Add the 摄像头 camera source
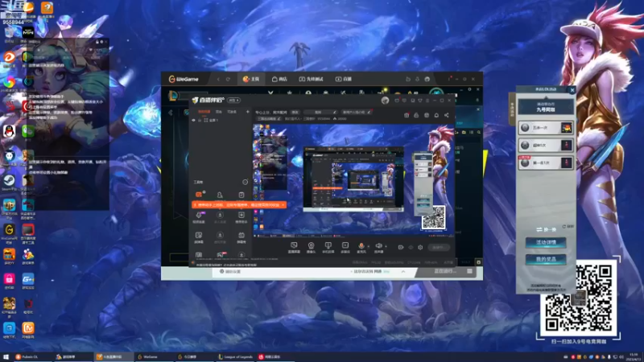This screenshot has height=362, width=644. tap(311, 247)
